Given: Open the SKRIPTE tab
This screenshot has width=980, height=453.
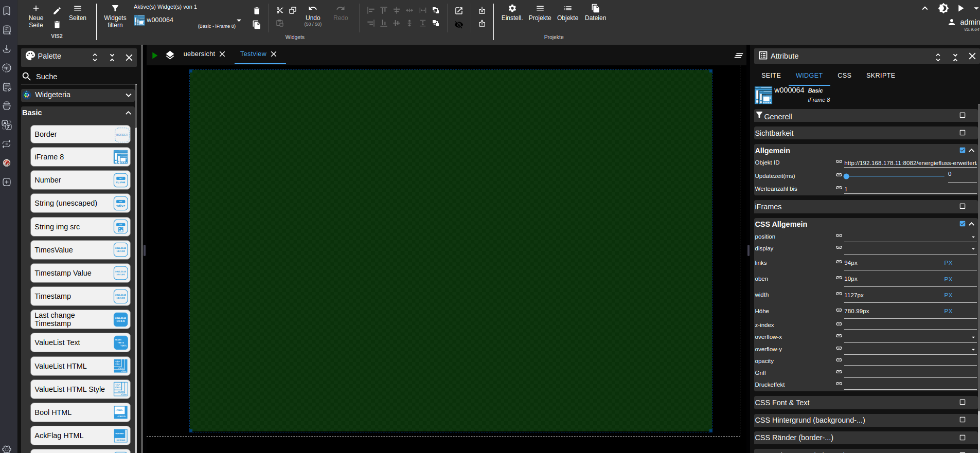Looking at the screenshot, I should pos(880,76).
